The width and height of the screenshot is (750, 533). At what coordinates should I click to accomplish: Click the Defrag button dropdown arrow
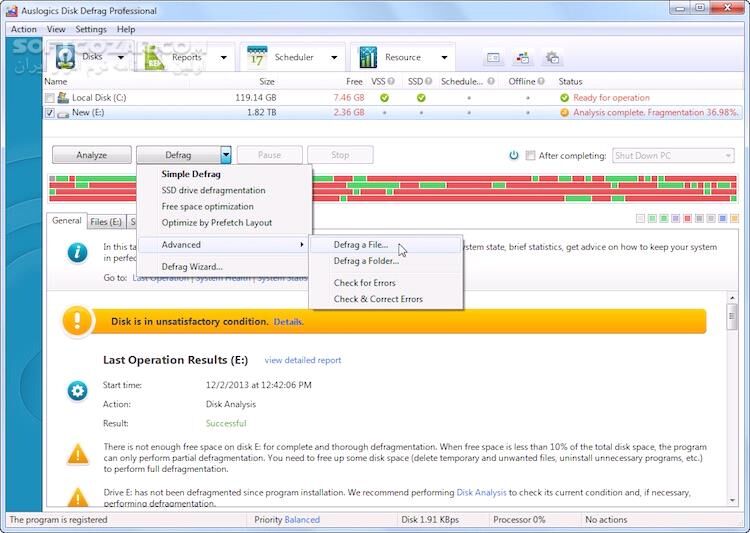tap(226, 155)
